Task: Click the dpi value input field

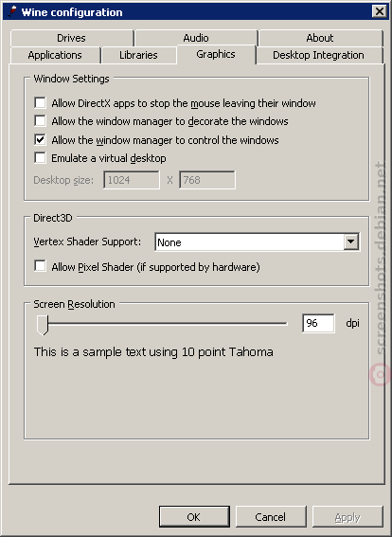Action: [318, 323]
